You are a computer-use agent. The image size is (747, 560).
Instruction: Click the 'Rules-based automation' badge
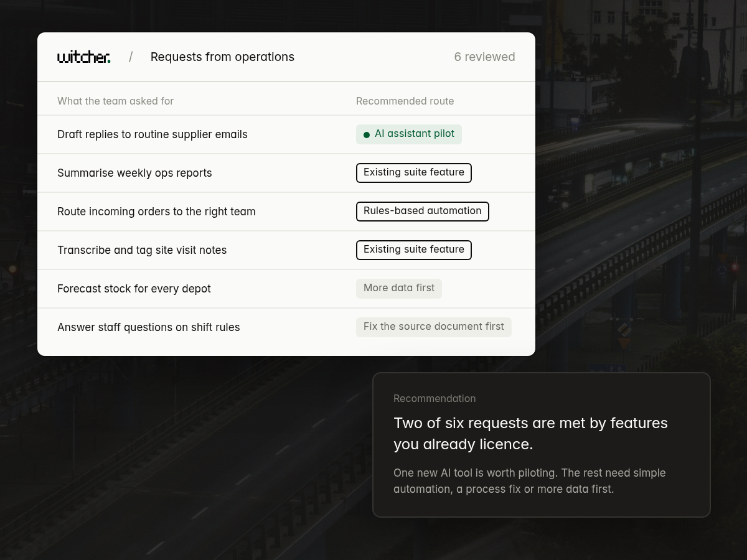click(x=423, y=212)
